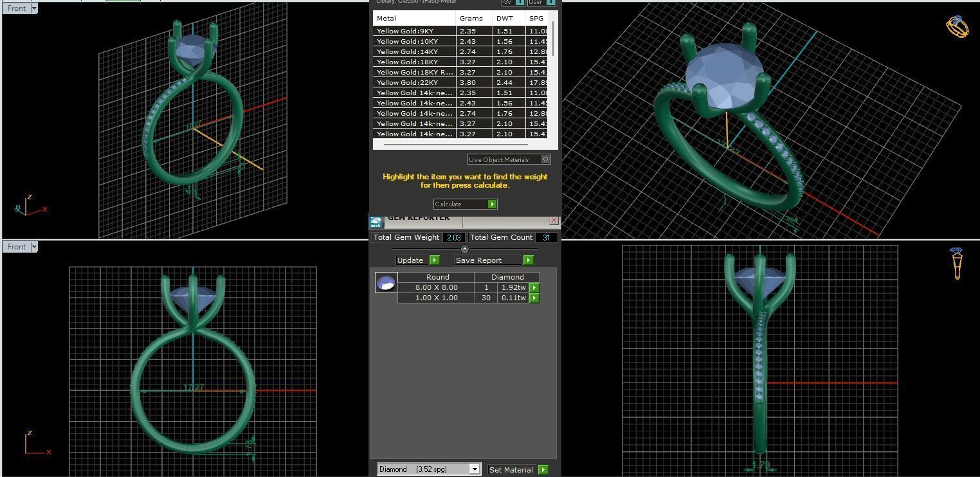Screen dimensions: 980x477
Task: Click green arrow beside 1.92tw
Action: (534, 288)
